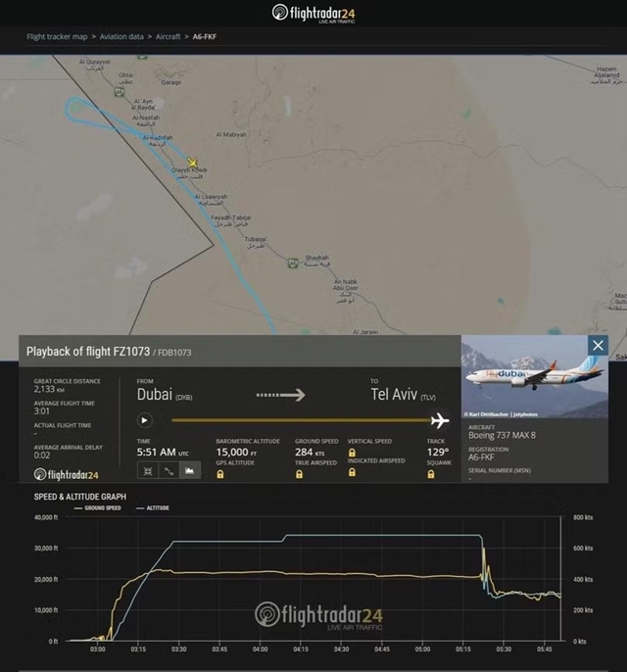Click the 129° track value

pyautogui.click(x=438, y=453)
